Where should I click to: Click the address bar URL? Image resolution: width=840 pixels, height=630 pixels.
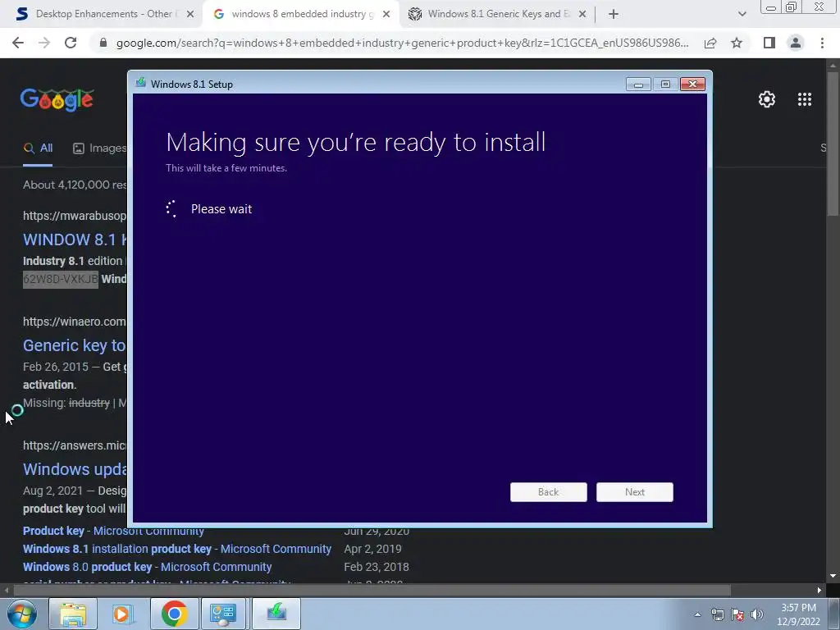[x=402, y=43]
